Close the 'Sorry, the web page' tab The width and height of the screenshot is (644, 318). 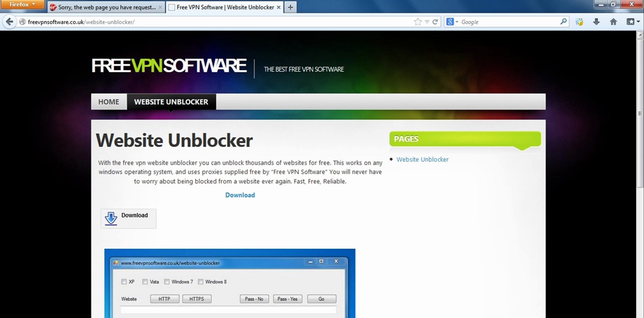[x=160, y=8]
